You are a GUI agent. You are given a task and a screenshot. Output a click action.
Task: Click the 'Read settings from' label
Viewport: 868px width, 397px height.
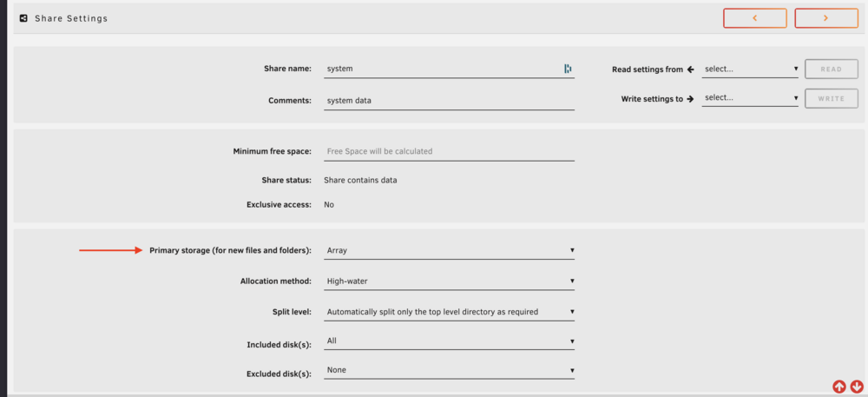pos(648,69)
